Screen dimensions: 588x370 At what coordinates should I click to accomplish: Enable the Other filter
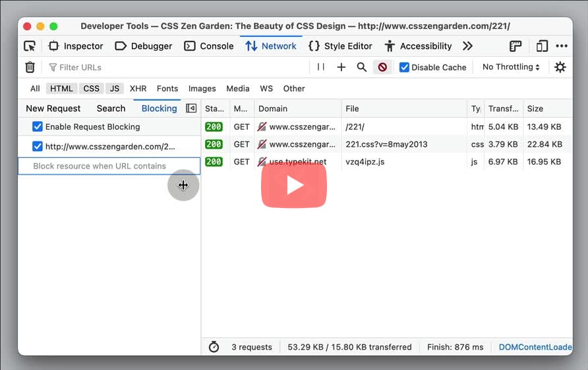(x=294, y=89)
